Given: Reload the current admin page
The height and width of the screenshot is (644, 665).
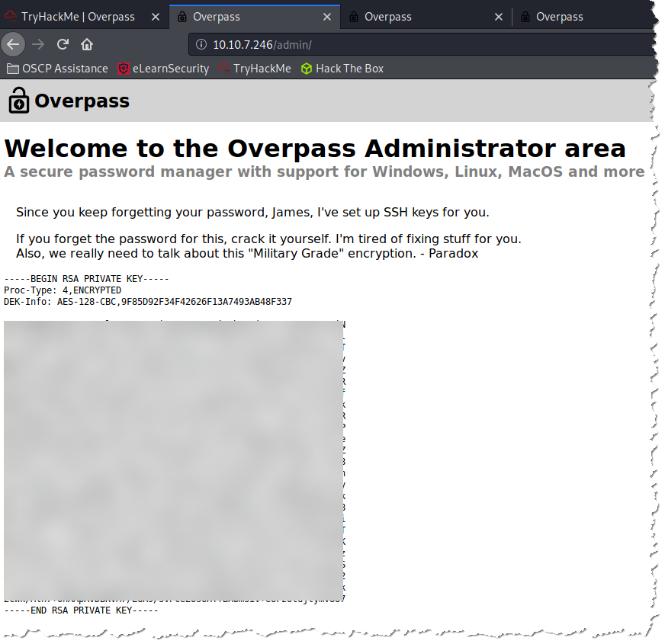Looking at the screenshot, I should click(x=63, y=44).
